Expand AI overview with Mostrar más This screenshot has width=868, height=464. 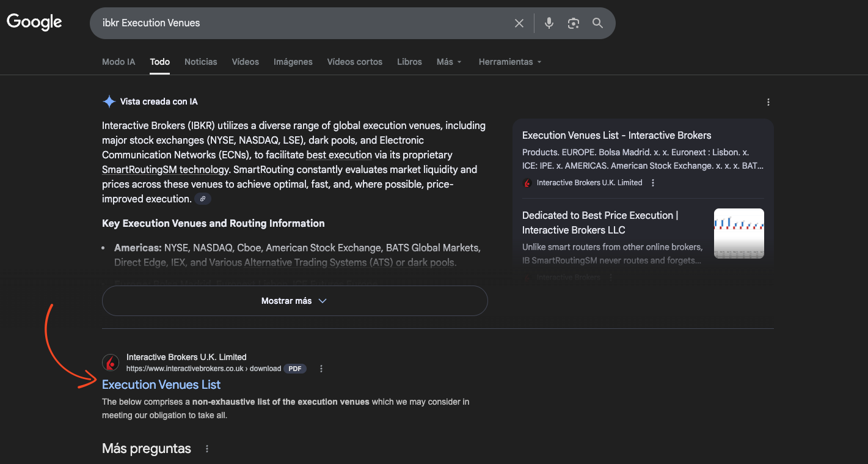294,301
